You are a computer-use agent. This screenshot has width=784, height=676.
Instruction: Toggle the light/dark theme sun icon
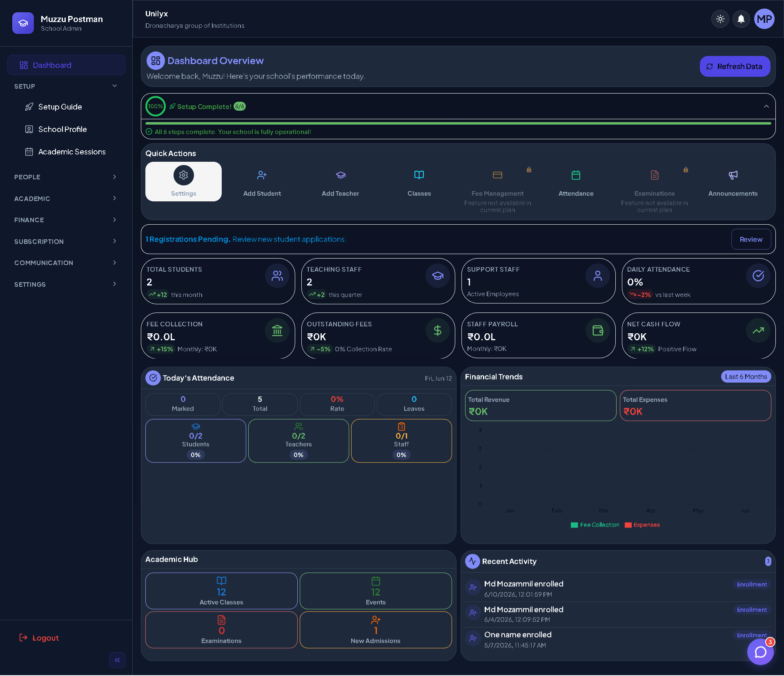pyautogui.click(x=720, y=19)
